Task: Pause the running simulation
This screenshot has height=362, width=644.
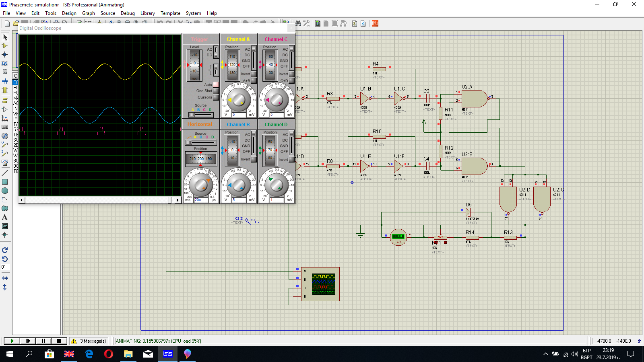Action: point(43,341)
